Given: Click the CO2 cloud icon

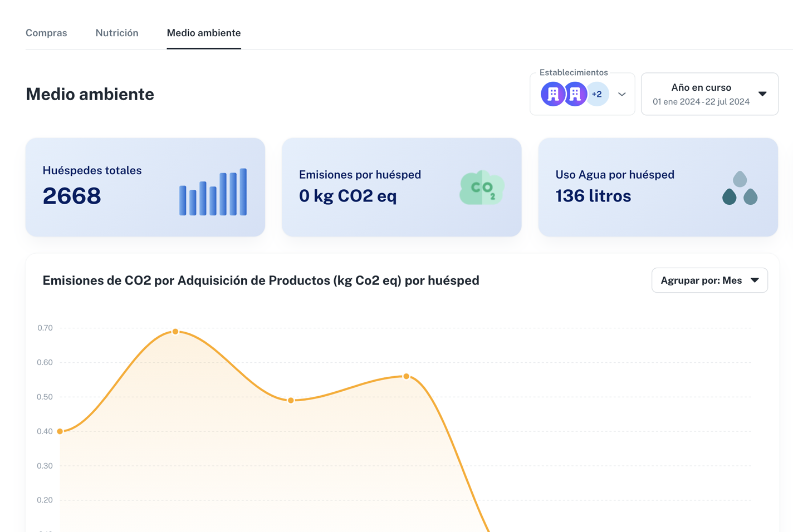Looking at the screenshot, I should click(x=482, y=188).
